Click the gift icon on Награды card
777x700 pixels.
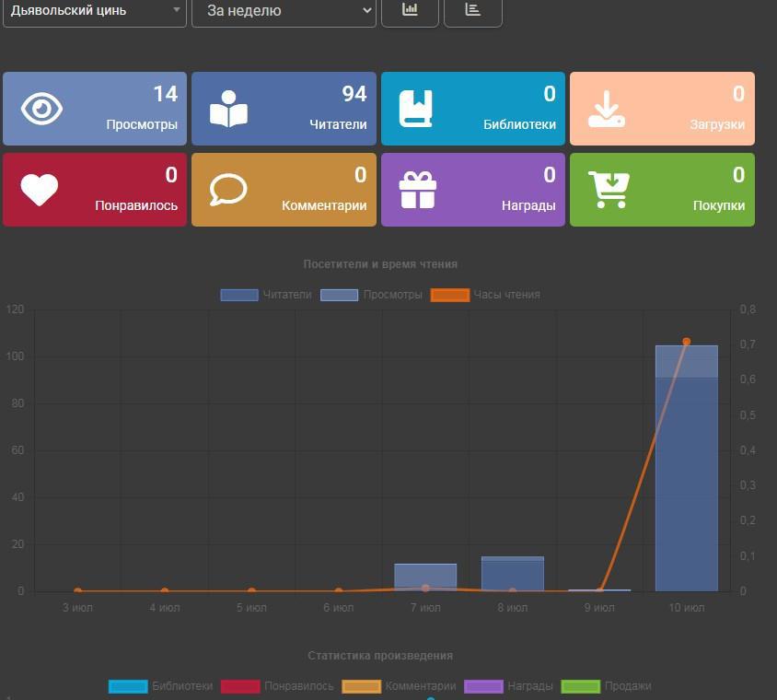point(417,190)
